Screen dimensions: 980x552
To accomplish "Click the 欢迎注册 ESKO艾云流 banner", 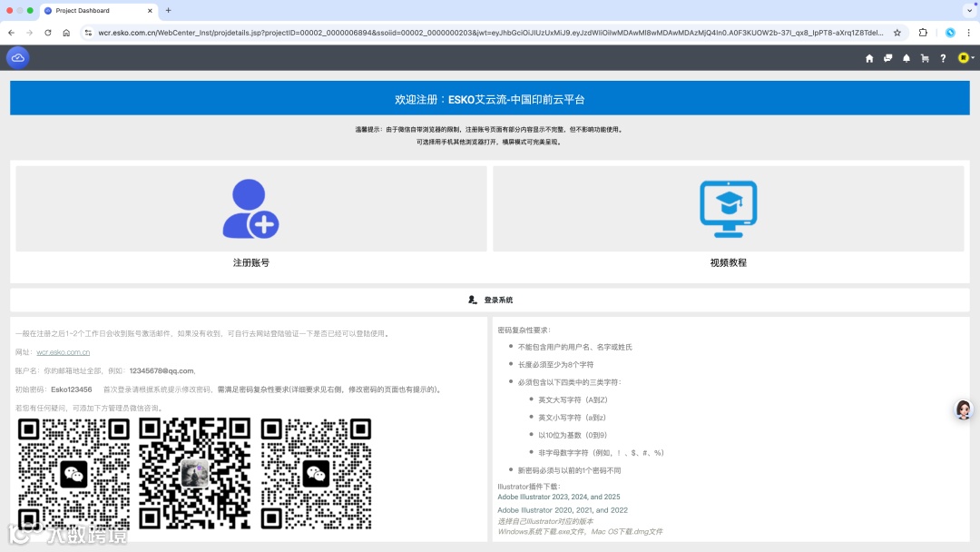I will click(x=490, y=99).
